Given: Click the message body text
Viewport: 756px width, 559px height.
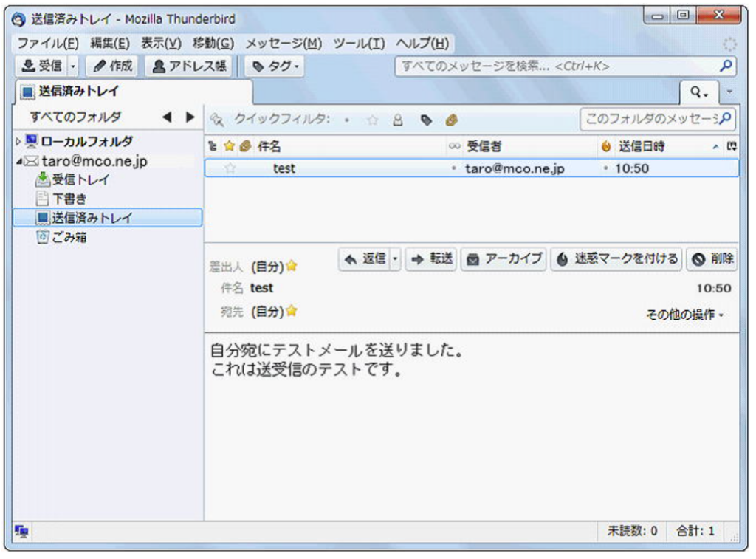Looking at the screenshot, I should pos(337,360).
